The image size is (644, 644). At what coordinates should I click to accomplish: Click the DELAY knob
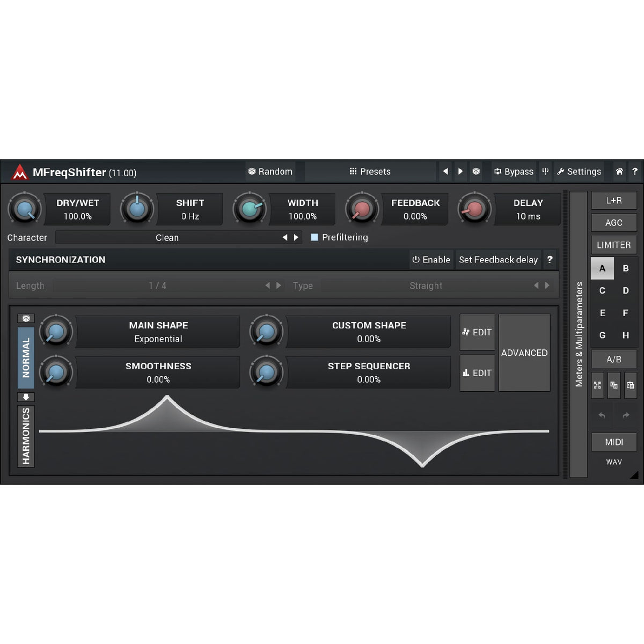click(474, 209)
